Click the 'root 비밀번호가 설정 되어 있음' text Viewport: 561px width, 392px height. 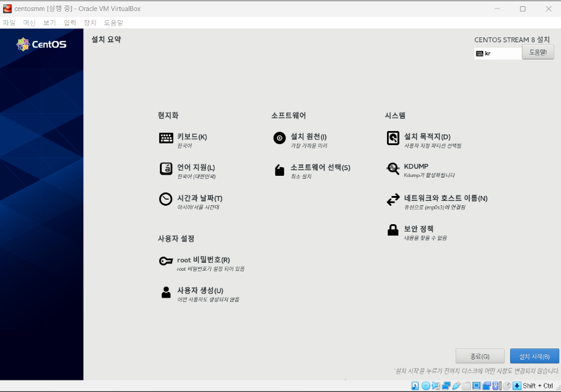coord(211,269)
